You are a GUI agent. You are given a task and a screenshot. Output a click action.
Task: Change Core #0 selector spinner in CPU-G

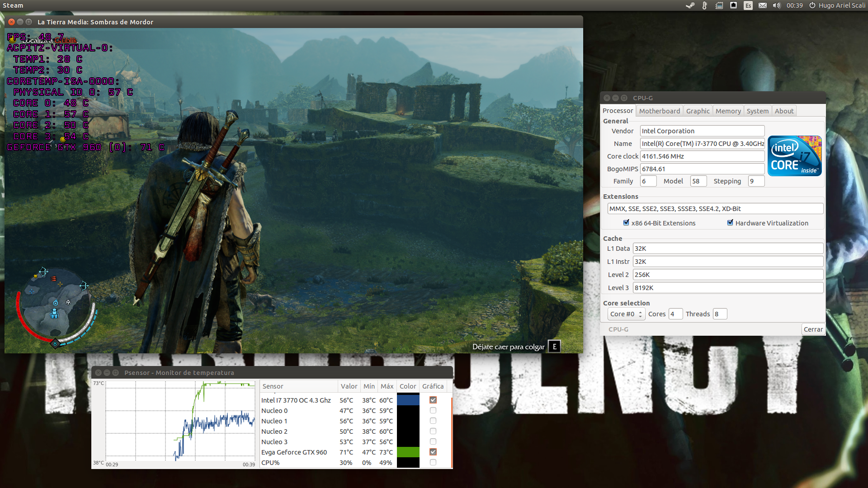click(626, 314)
